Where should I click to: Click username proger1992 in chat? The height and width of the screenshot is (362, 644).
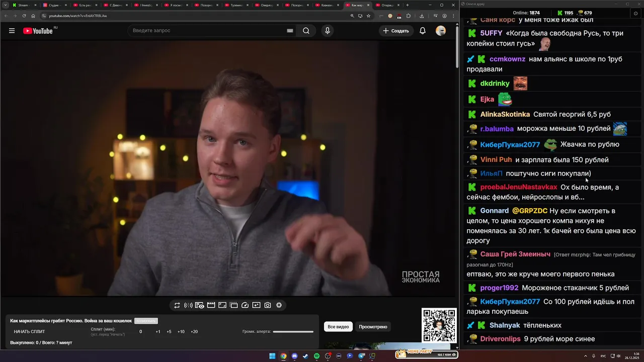point(499,288)
